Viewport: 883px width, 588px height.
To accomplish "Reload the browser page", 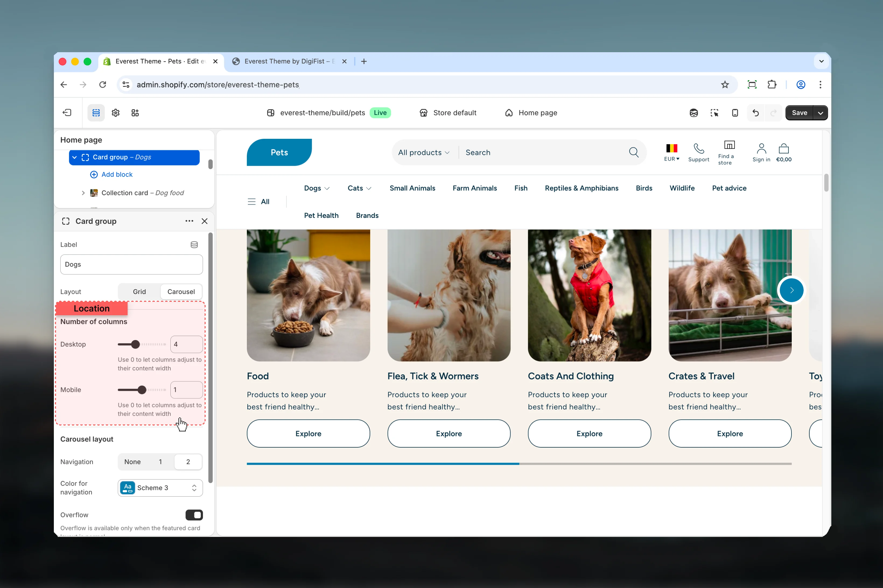I will [x=103, y=84].
